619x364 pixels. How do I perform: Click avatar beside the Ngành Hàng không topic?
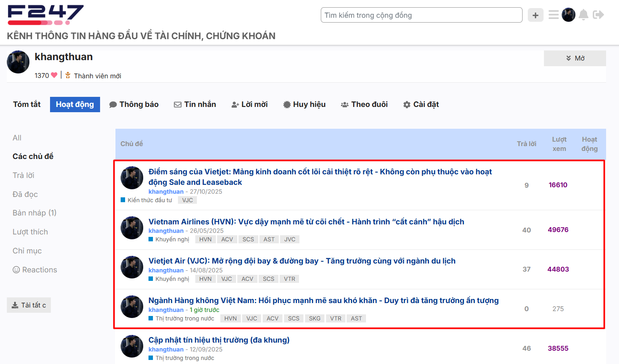tap(132, 307)
